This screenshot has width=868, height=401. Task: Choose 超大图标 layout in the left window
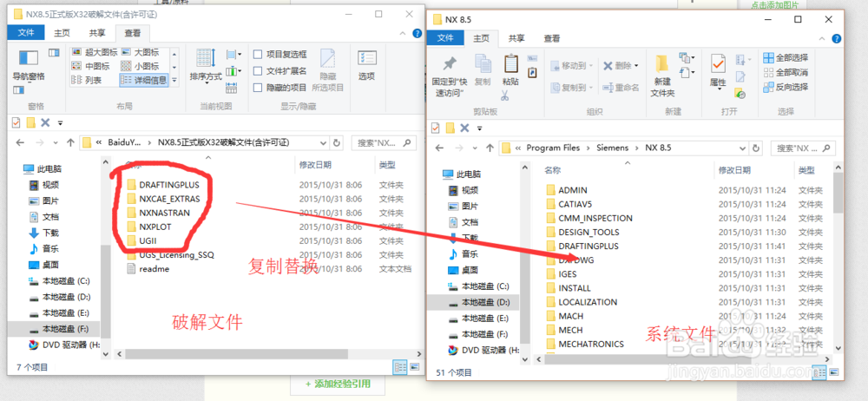pyautogui.click(x=95, y=53)
